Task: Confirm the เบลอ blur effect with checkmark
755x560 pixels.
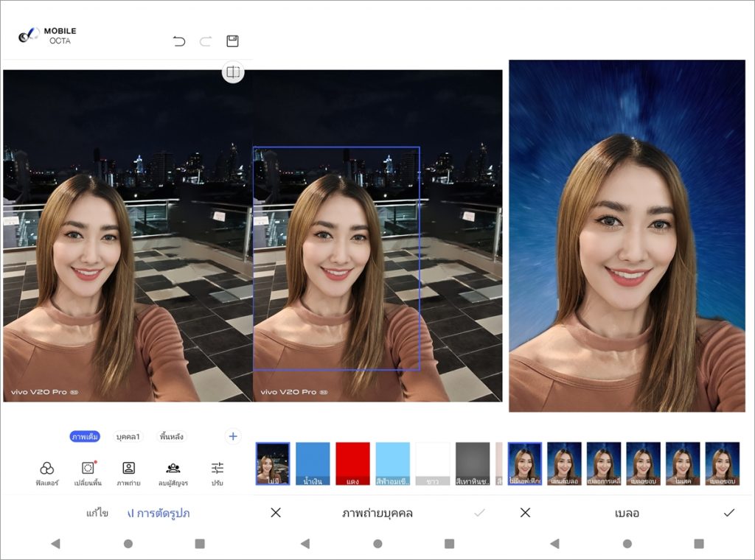Action: coord(729,513)
